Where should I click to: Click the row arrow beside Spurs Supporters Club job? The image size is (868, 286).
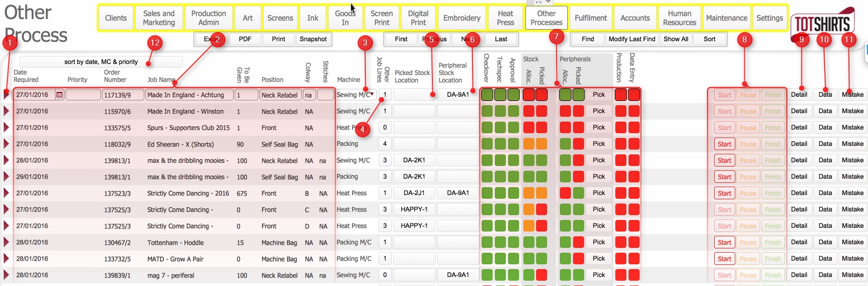coord(6,127)
